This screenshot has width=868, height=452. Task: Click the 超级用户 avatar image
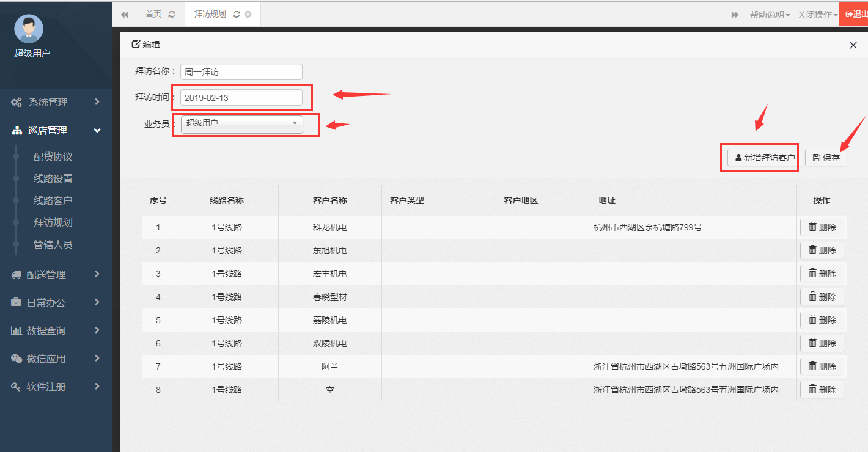29,29
